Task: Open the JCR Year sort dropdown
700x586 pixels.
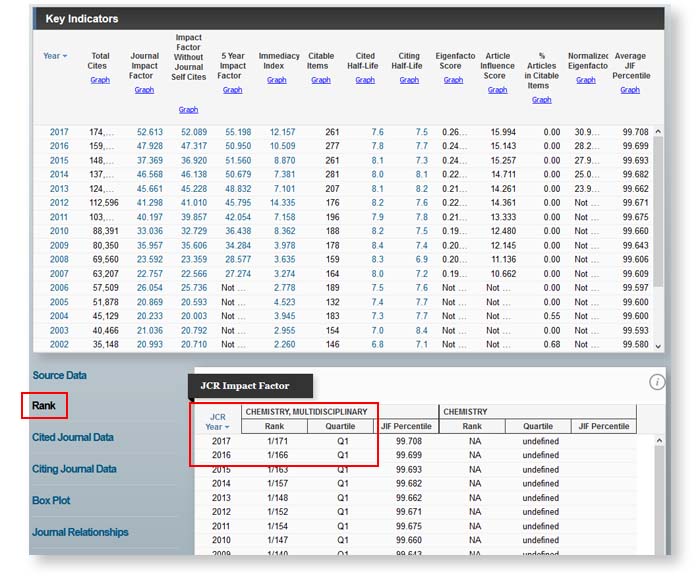Action: 227,428
